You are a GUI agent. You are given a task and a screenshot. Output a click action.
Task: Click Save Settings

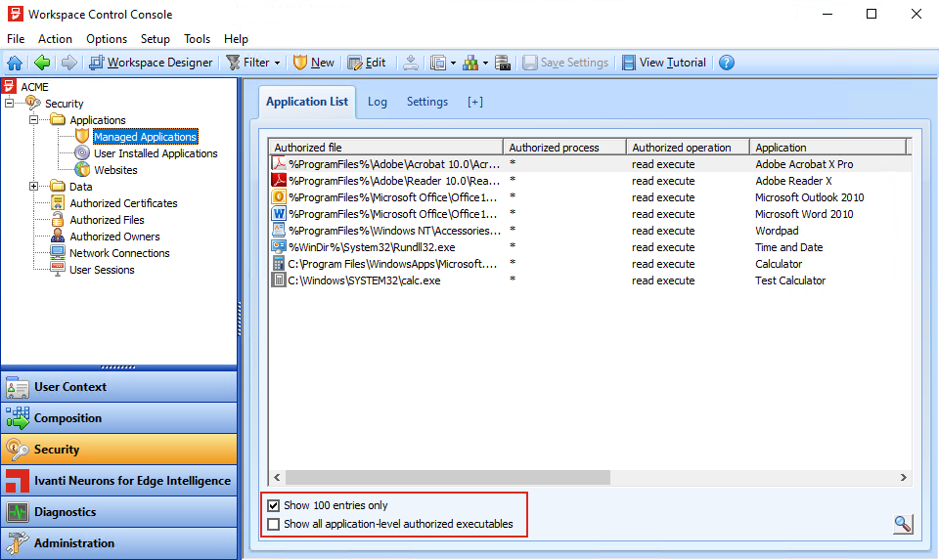(565, 63)
